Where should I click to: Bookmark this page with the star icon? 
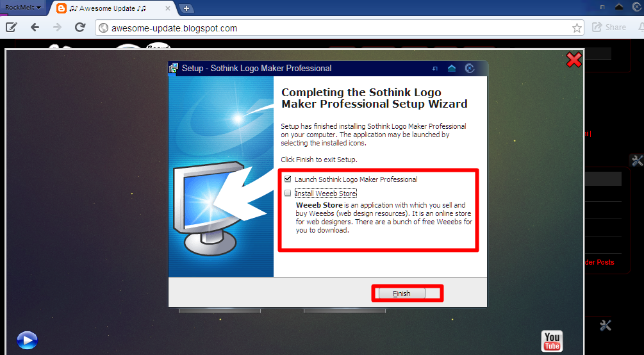click(x=577, y=28)
